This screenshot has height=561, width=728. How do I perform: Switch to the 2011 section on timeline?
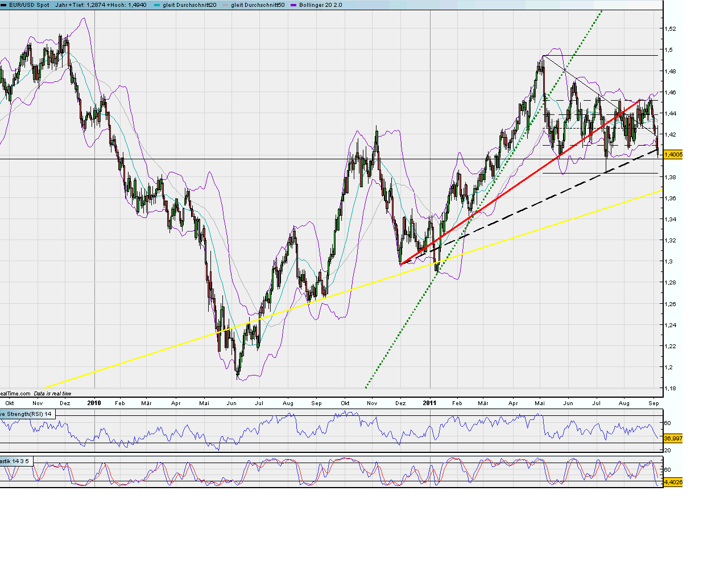coord(429,403)
